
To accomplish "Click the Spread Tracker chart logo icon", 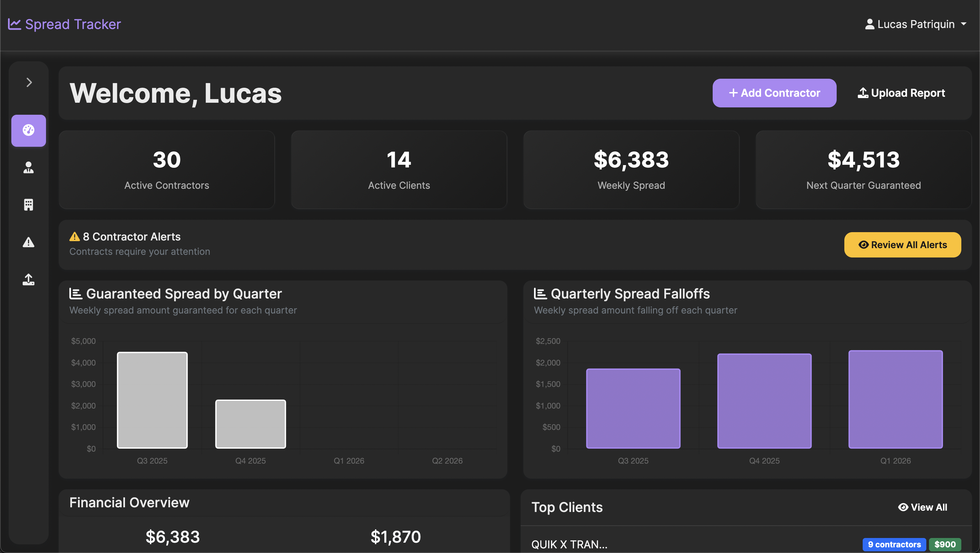I will point(14,24).
